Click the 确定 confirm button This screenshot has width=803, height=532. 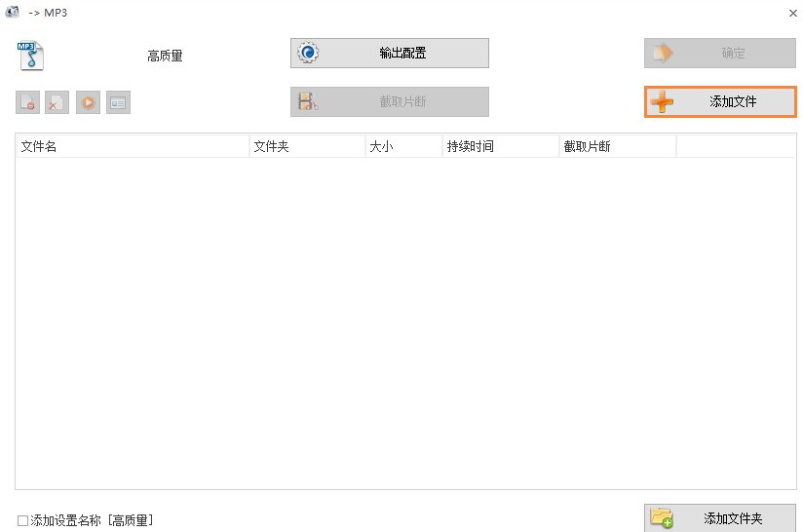coord(720,53)
